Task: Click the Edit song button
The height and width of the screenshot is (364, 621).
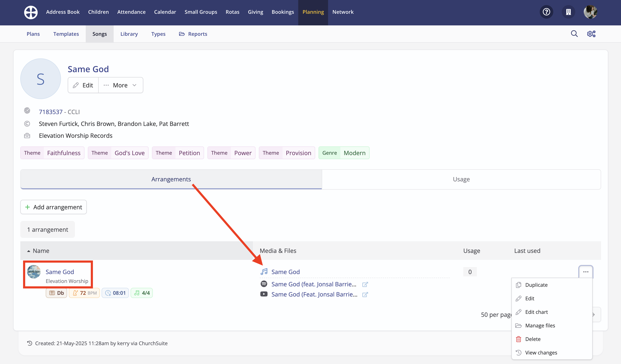Action: [83, 85]
